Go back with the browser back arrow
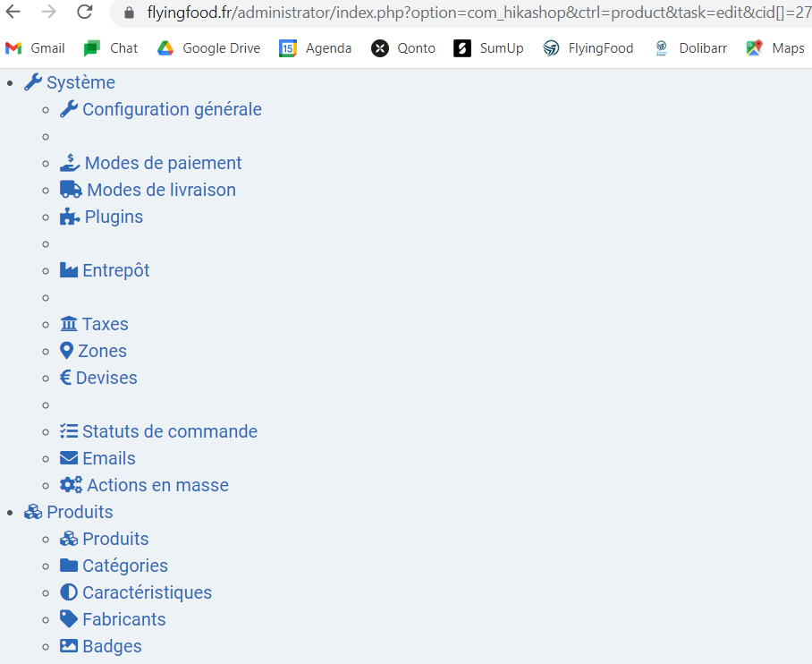This screenshot has width=812, height=664. pos(13,12)
